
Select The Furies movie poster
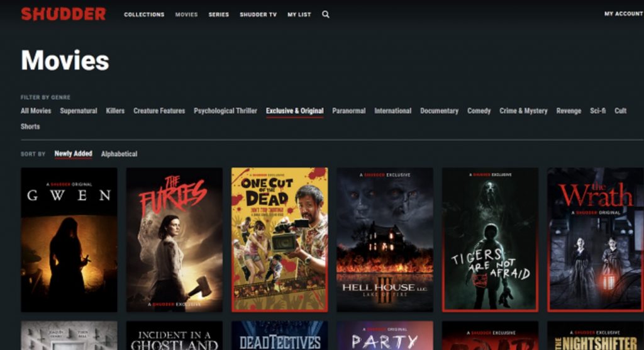[x=174, y=239]
